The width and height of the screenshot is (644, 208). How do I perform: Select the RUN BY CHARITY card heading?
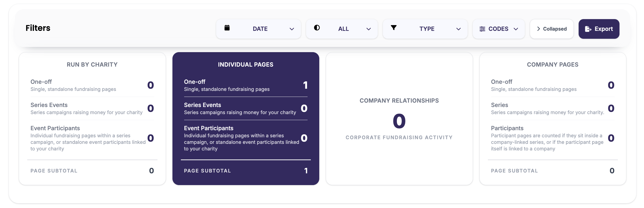point(92,65)
